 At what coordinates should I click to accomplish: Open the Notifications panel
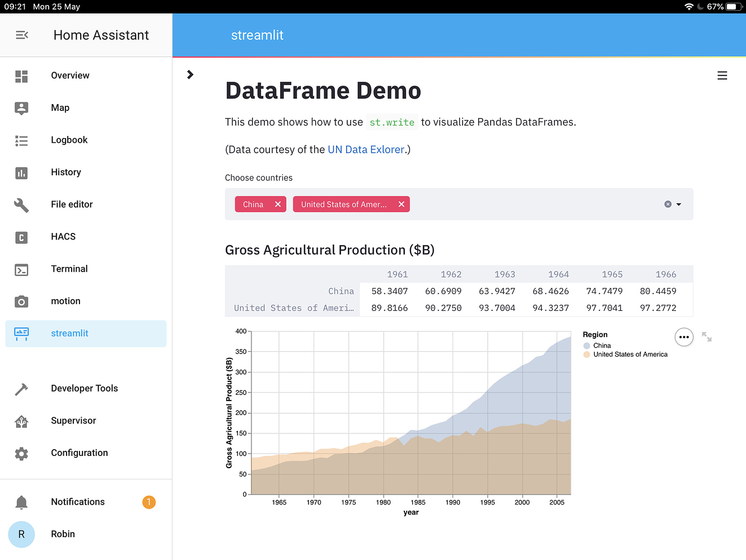pos(77,502)
